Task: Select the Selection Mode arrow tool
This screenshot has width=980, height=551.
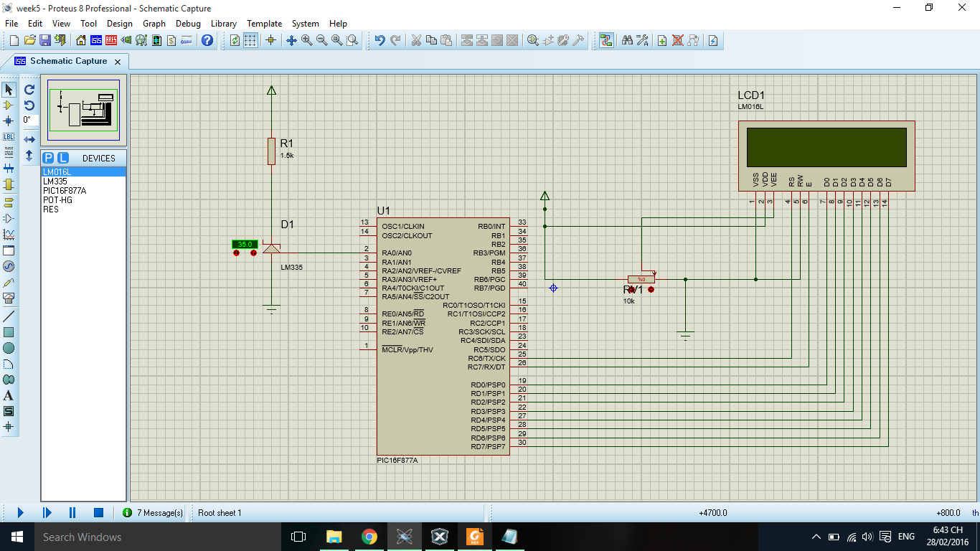Action: coord(9,90)
